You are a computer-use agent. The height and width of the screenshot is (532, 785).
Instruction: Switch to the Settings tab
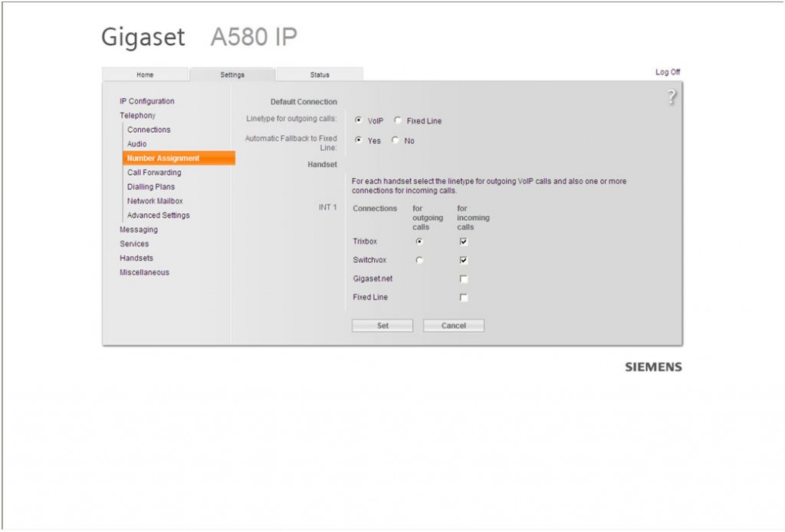coord(232,74)
